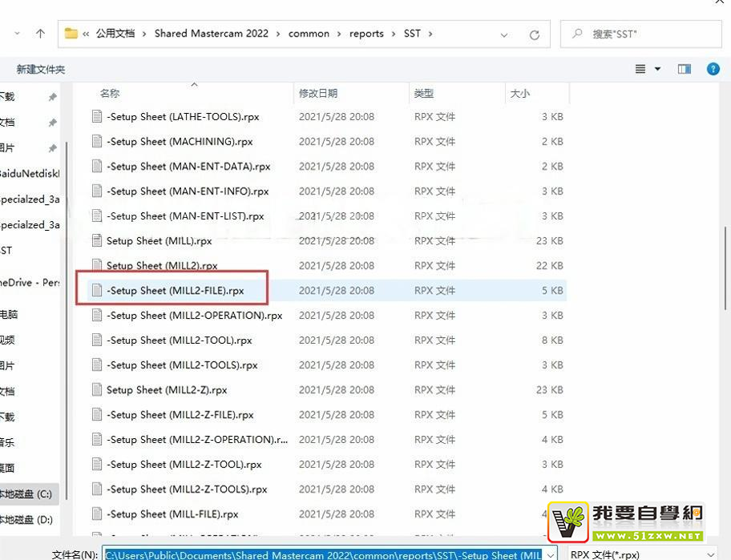Click the search magnifier icon
This screenshot has height=560, width=731.
[576, 34]
